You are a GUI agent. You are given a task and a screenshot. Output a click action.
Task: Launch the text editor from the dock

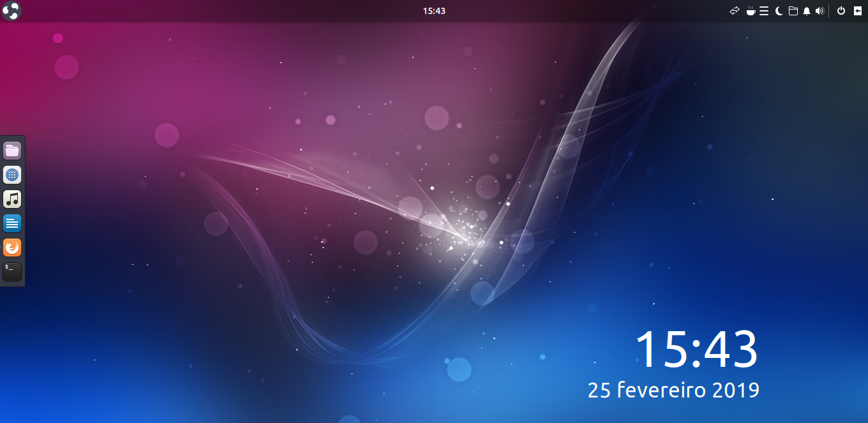tap(12, 223)
